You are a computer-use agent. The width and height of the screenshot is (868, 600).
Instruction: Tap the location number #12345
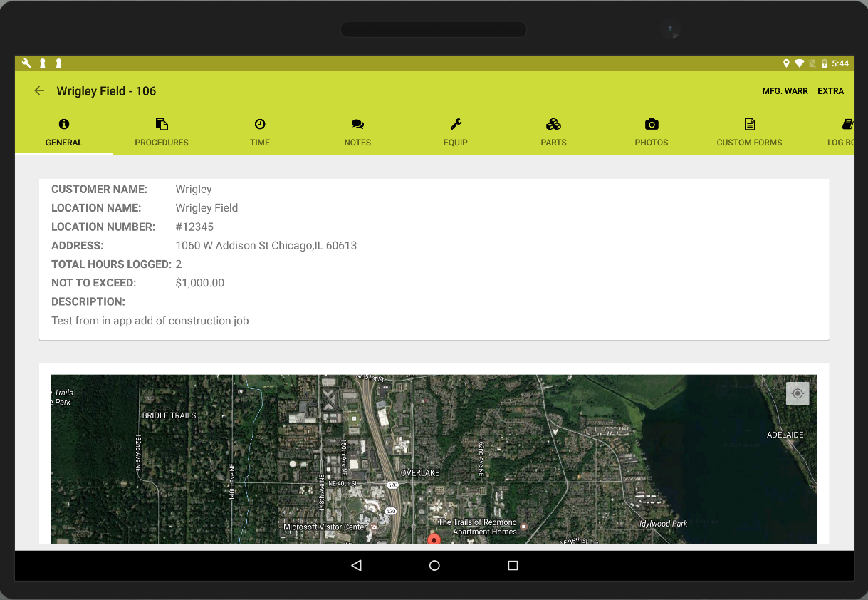tap(194, 227)
